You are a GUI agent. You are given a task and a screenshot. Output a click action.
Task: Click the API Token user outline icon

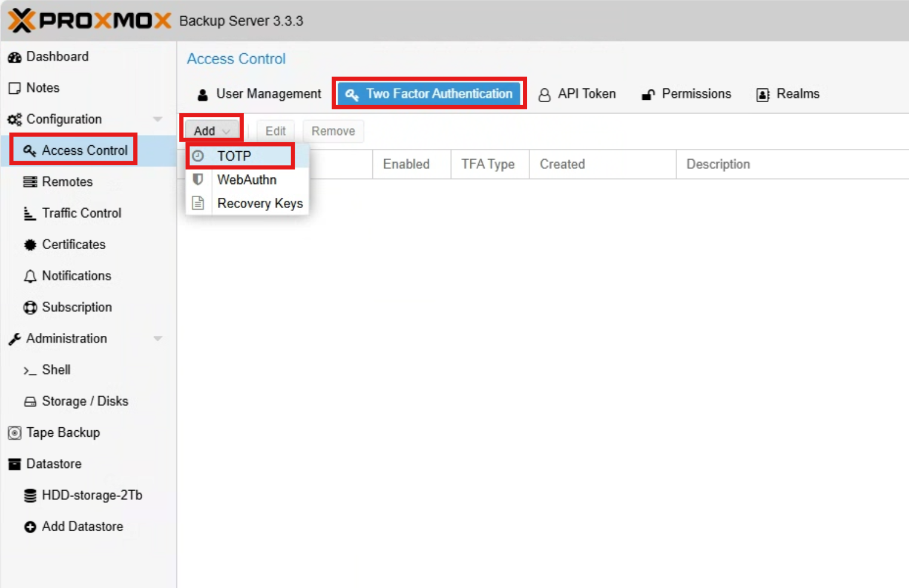(x=544, y=94)
